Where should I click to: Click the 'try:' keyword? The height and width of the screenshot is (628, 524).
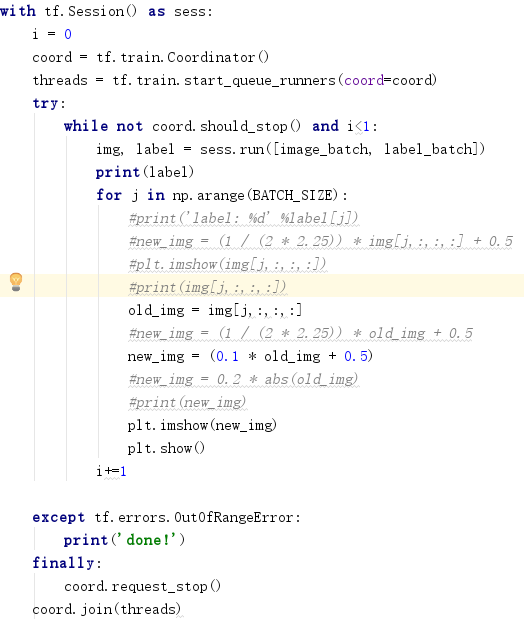click(x=49, y=103)
